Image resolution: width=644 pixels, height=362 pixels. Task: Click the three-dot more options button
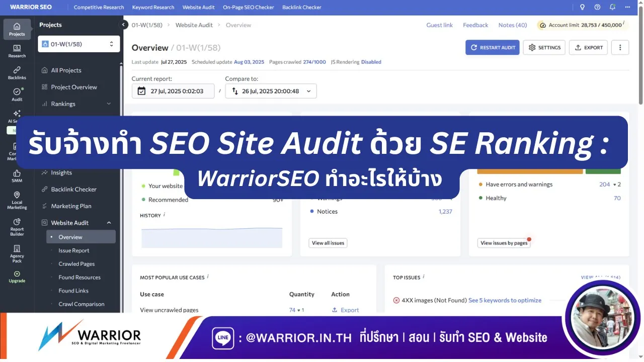[620, 47]
